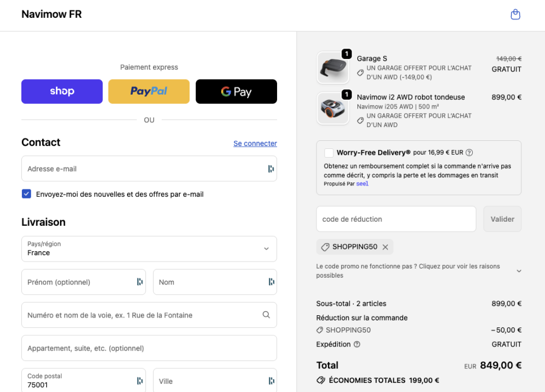Click the autofill icon in the Prénom field
This screenshot has width=545, height=392.
[x=140, y=282]
